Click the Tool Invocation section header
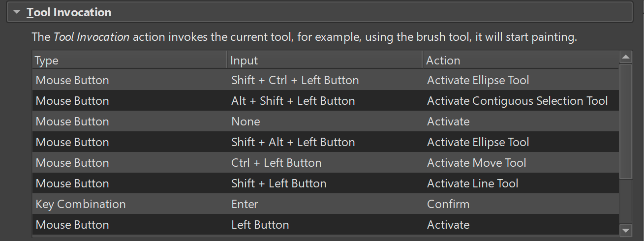The image size is (644, 241). (69, 12)
